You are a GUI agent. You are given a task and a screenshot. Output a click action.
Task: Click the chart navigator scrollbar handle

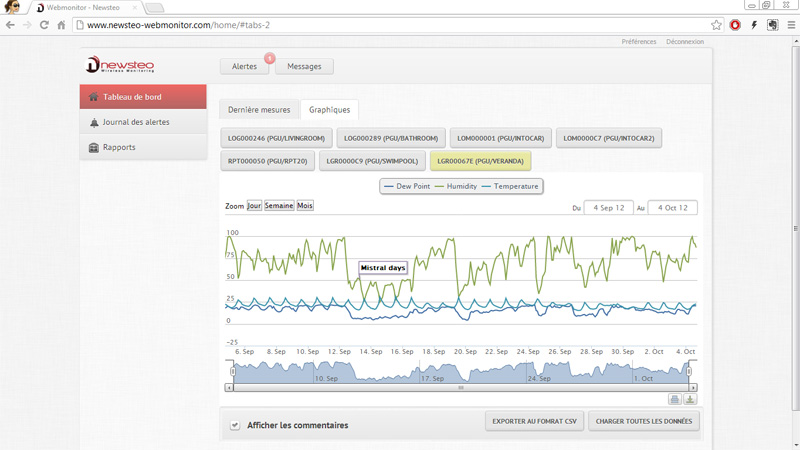[x=461, y=388]
